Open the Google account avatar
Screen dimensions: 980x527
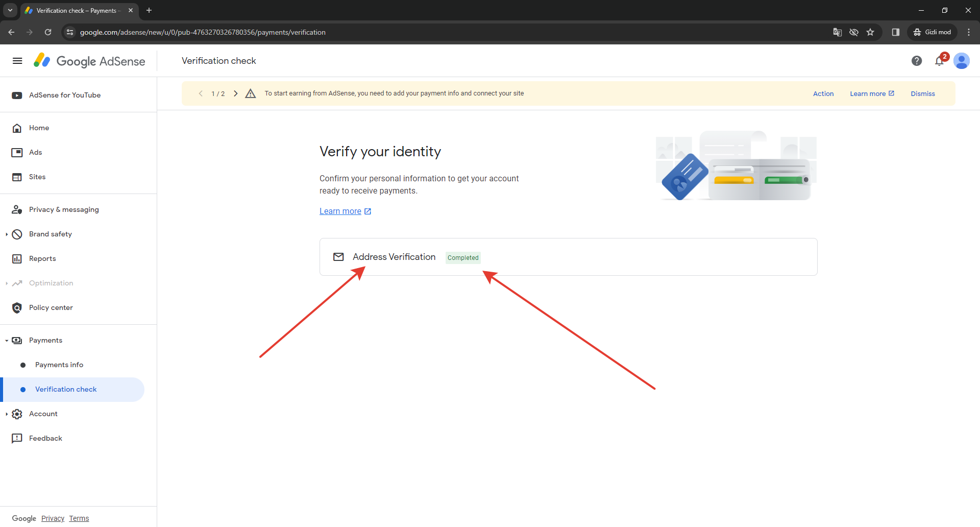962,61
